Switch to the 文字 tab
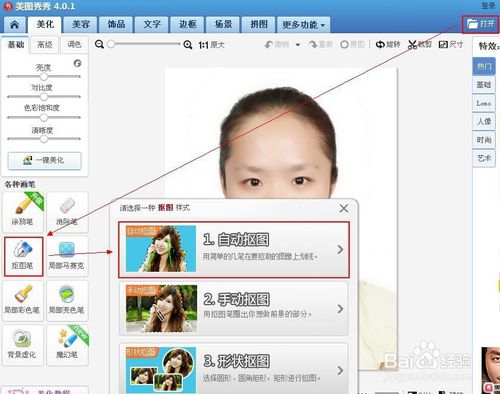 coord(152,25)
